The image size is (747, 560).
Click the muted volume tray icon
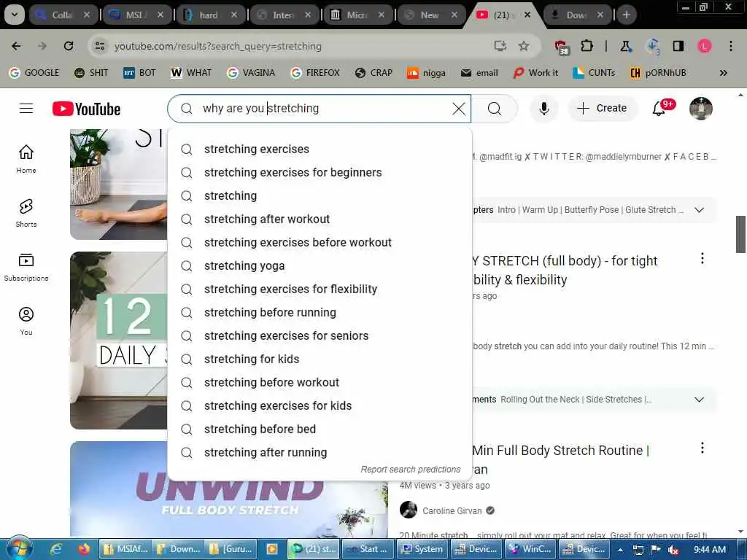click(673, 550)
